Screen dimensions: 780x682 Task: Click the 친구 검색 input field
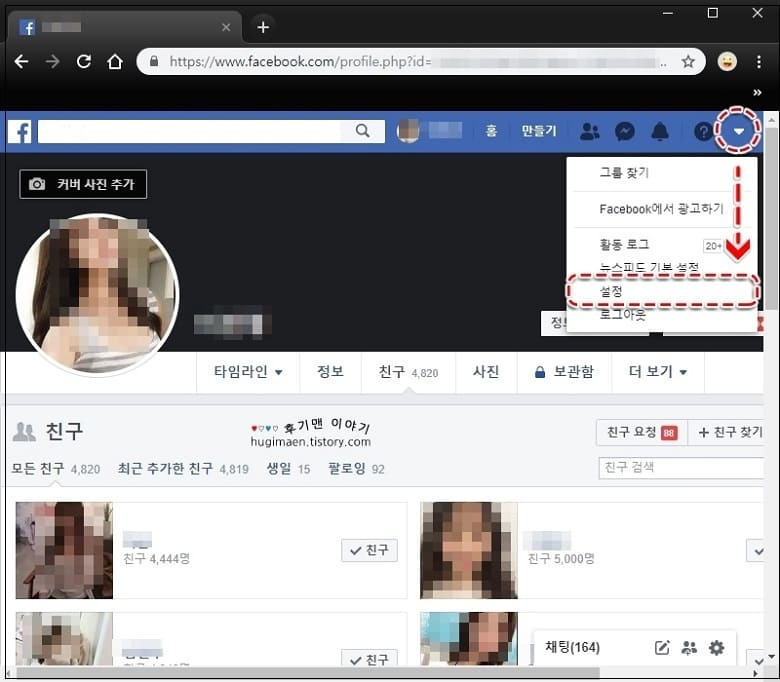click(681, 468)
